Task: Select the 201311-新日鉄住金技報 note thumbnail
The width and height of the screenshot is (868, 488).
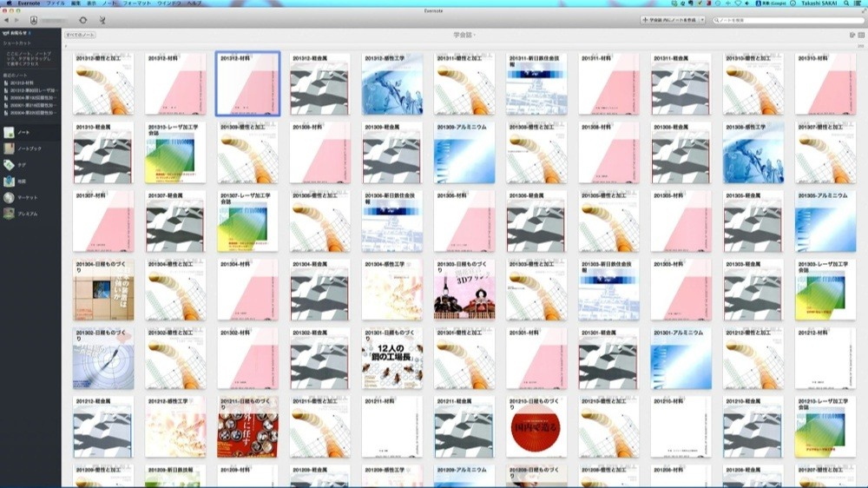Action: tap(536, 83)
